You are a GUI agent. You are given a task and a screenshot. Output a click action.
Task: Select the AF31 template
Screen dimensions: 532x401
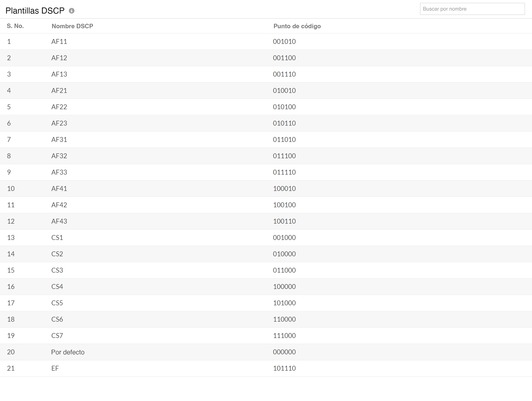pyautogui.click(x=59, y=140)
